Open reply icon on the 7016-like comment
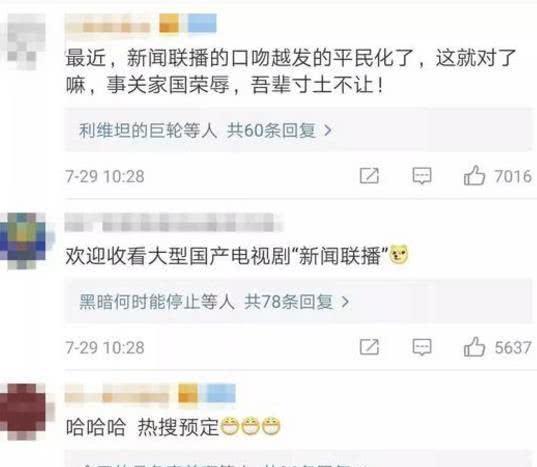 pos(422,176)
